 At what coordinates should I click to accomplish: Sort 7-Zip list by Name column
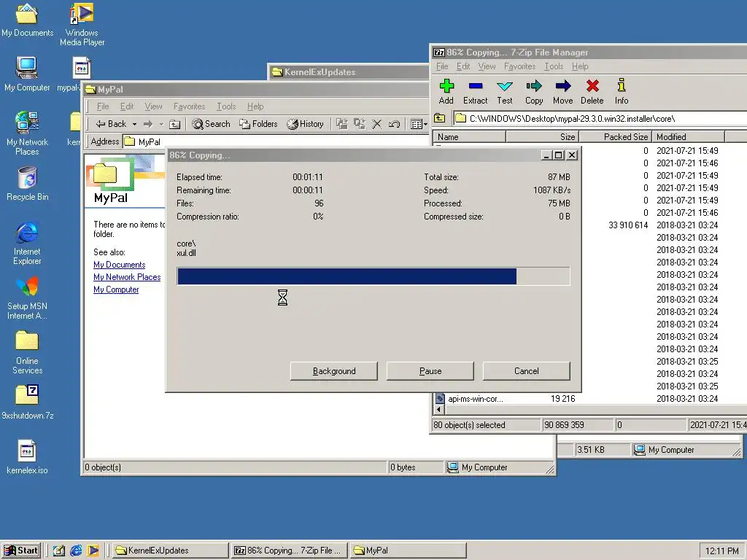pos(469,136)
